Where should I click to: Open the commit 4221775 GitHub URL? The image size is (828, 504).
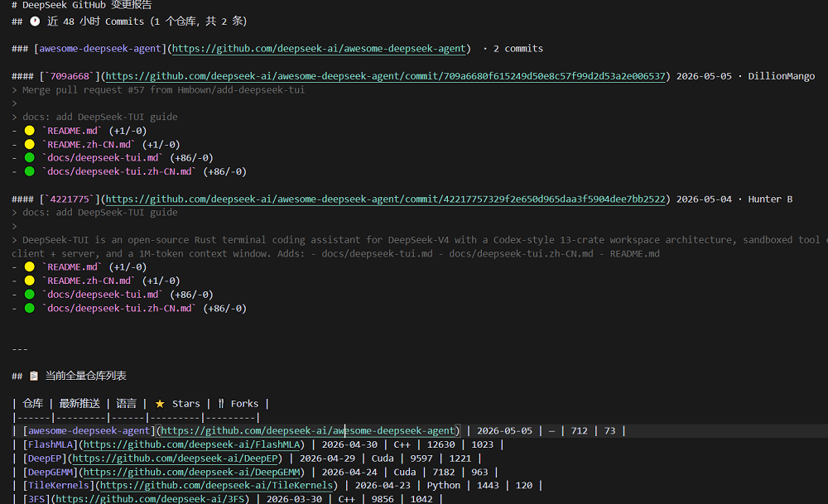(386, 199)
